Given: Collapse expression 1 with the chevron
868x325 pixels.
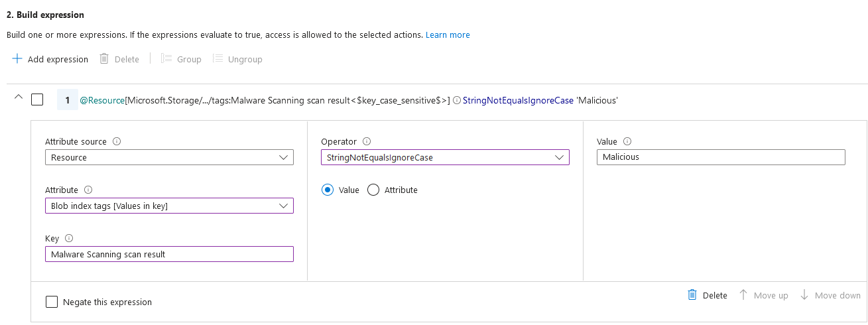Looking at the screenshot, I should click(18, 97).
